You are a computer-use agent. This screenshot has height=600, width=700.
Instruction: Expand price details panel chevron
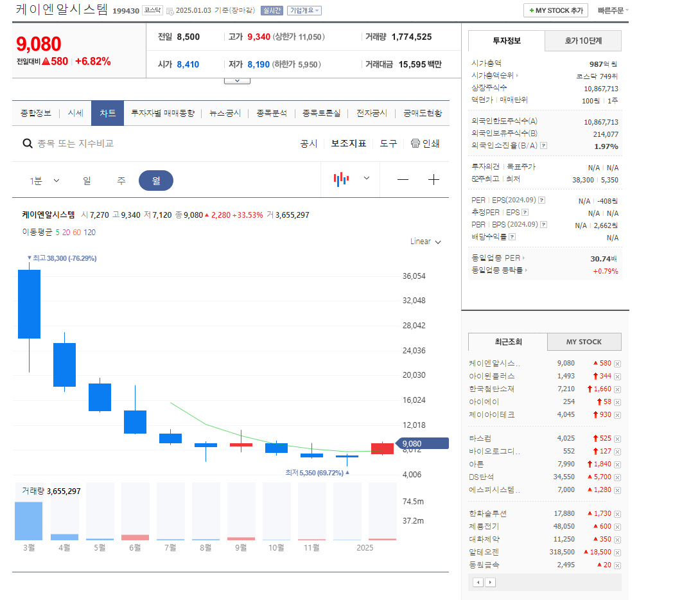[x=237, y=81]
